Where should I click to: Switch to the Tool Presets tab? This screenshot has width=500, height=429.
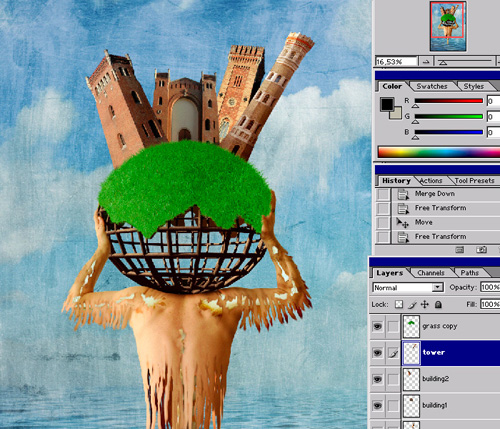click(474, 181)
